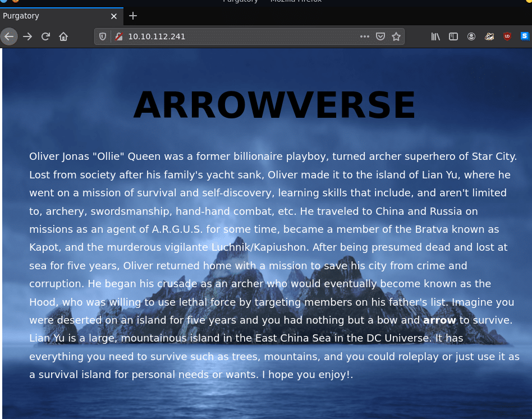Go forward to the next page
The width and height of the screenshot is (532, 419).
pyautogui.click(x=27, y=36)
